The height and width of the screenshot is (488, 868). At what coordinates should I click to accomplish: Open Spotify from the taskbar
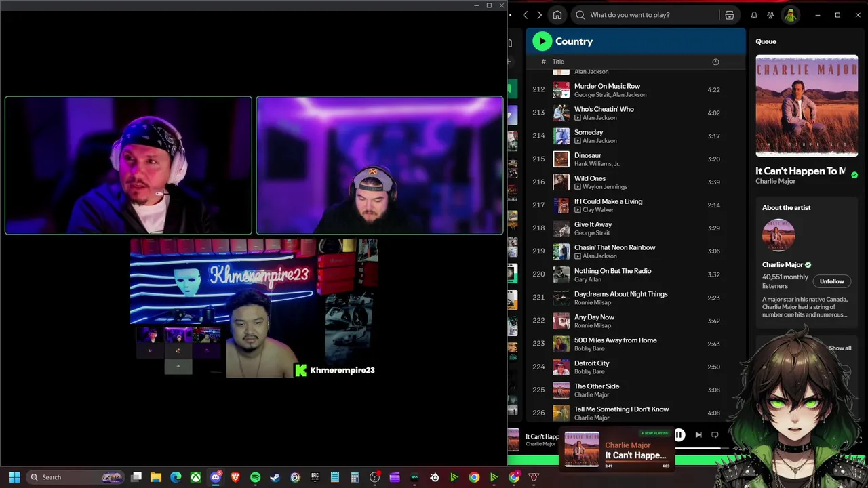(255, 477)
